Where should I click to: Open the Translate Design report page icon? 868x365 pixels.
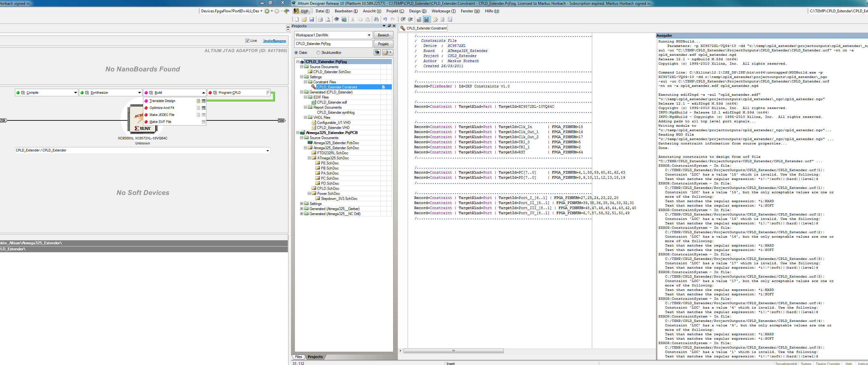[198, 101]
